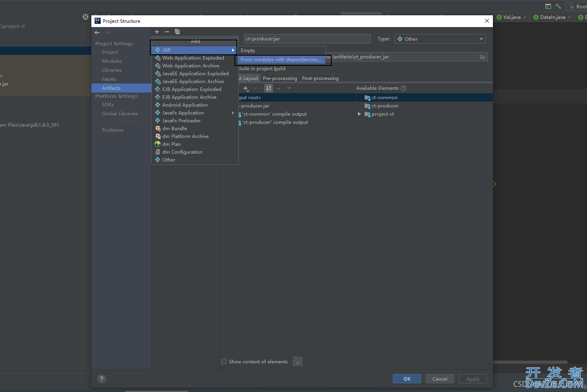Click the browse output directory folder icon
The image size is (587, 392).
point(483,57)
